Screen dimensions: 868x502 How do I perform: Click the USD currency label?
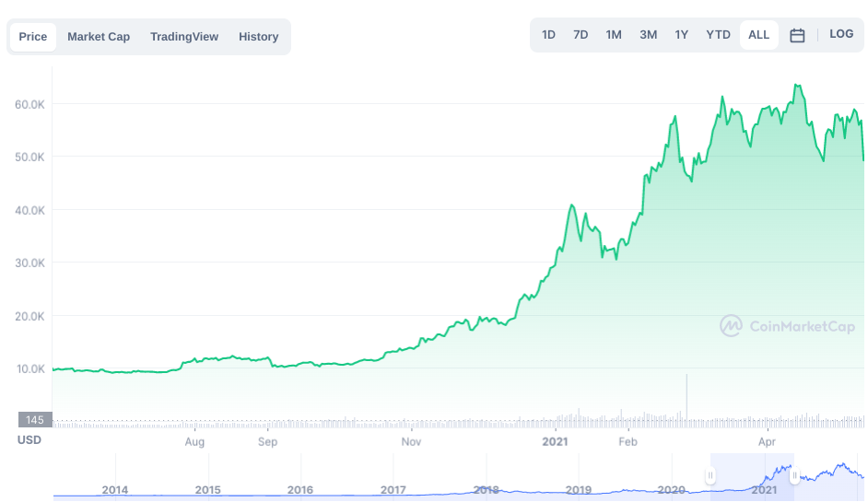29,440
